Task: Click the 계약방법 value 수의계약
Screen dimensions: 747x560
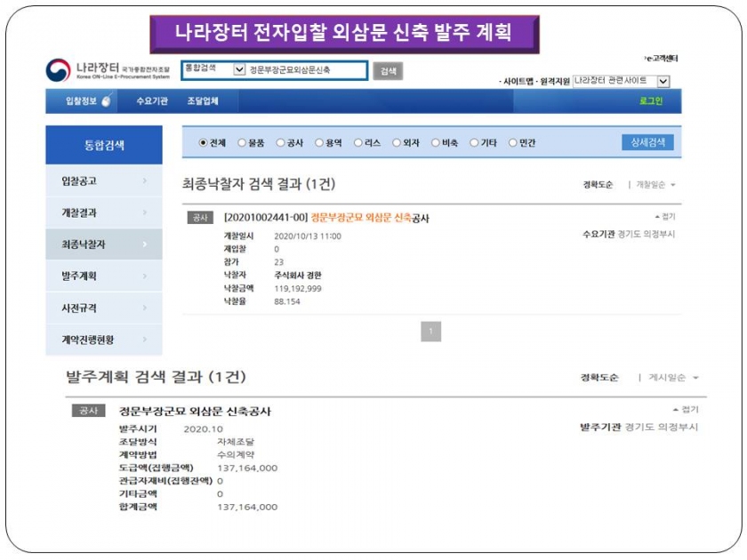Action: 236,455
